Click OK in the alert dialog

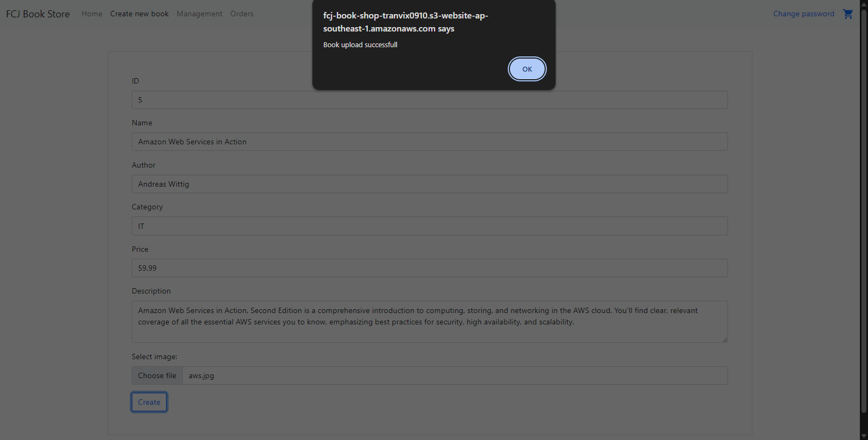527,69
